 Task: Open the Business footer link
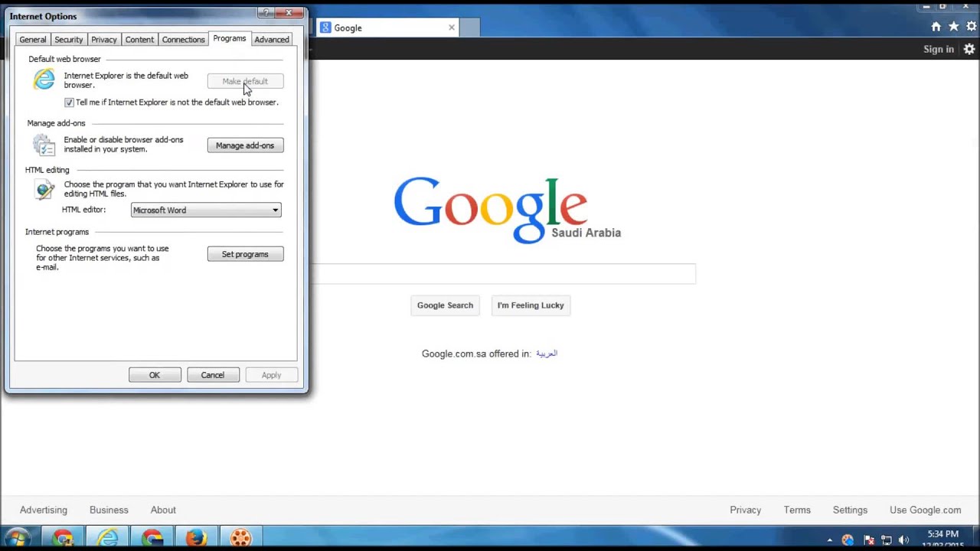click(109, 510)
